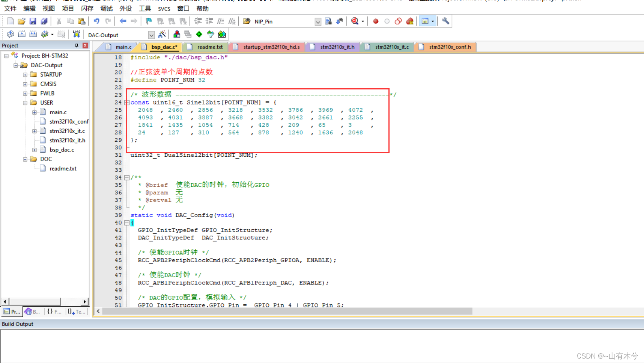Launch the Pack Installer icon
This screenshot has width=644, height=363.
click(222, 35)
